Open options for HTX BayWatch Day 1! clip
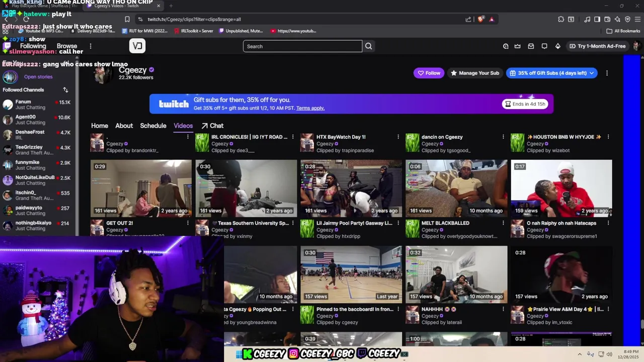 point(398,137)
